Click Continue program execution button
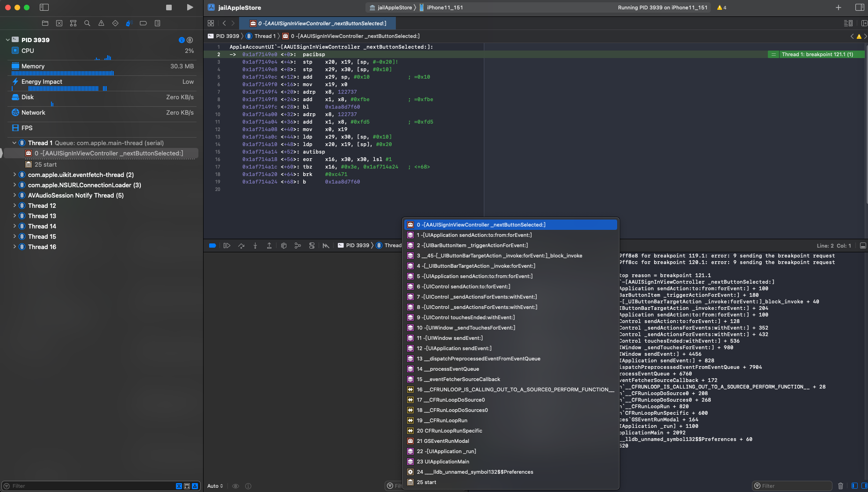The width and height of the screenshot is (868, 492). click(227, 245)
